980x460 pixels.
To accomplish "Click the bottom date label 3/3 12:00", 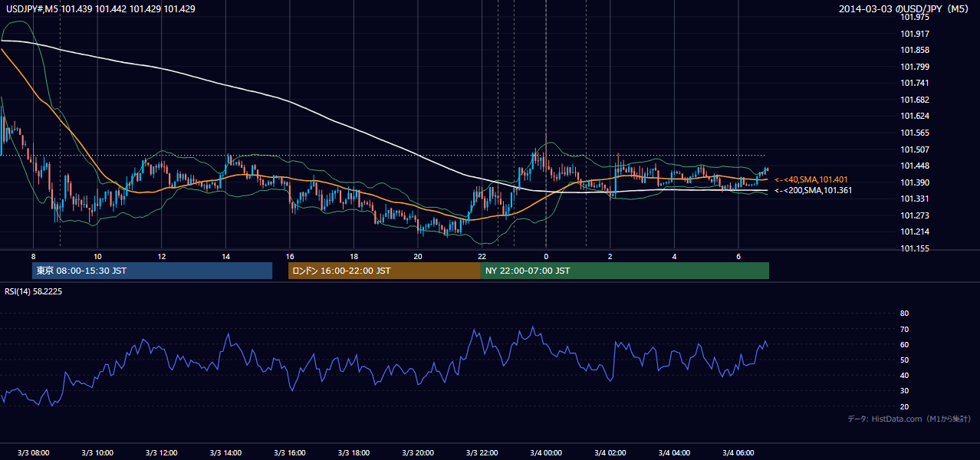I will [x=161, y=453].
